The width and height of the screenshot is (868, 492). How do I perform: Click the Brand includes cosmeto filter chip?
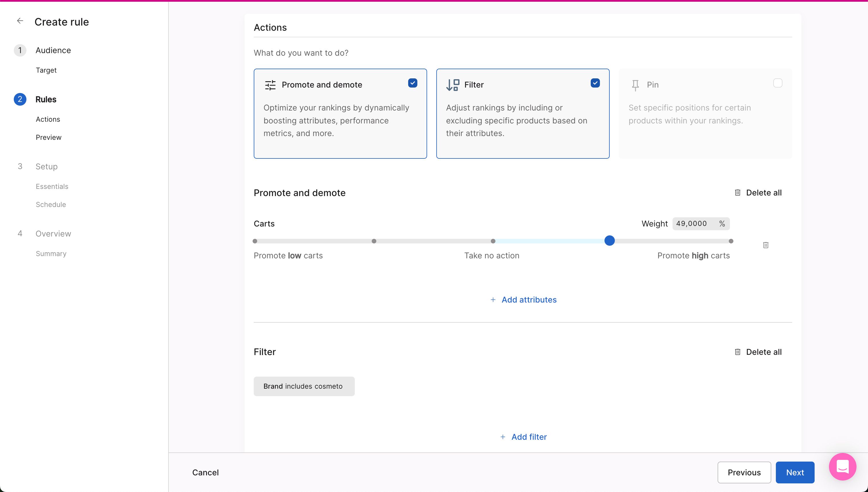click(304, 386)
